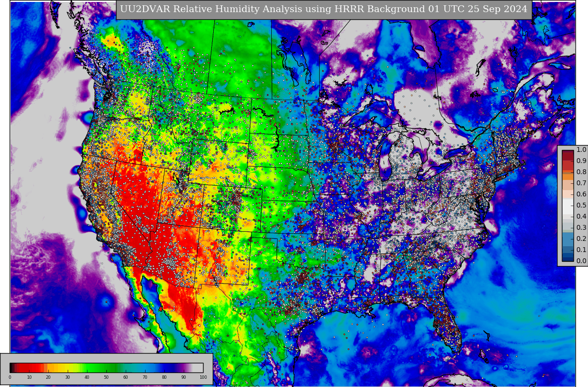
Task: Click the 0.2 label on the right colorbar
Action: click(x=581, y=238)
